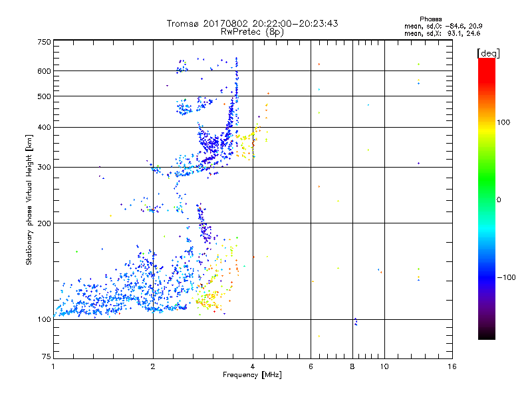Image resolution: width=532 pixels, height=399 pixels.
Task: Click the y-axis tick label '500'
Action: pos(44,96)
